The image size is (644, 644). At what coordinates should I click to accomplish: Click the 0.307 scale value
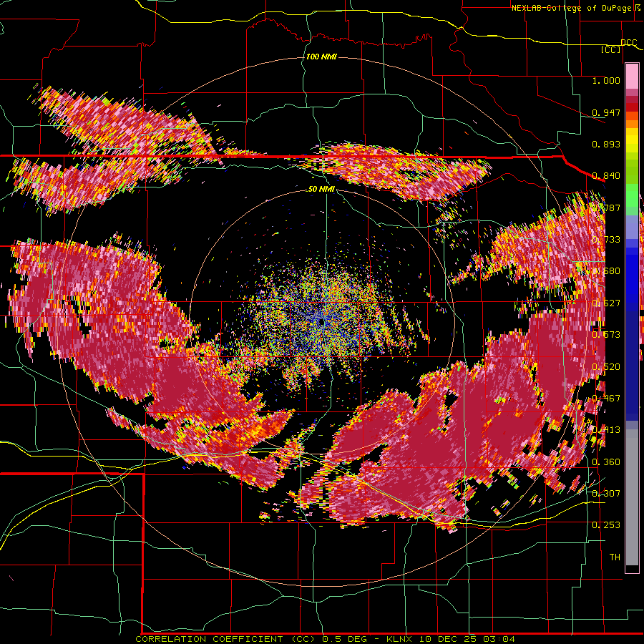point(606,493)
